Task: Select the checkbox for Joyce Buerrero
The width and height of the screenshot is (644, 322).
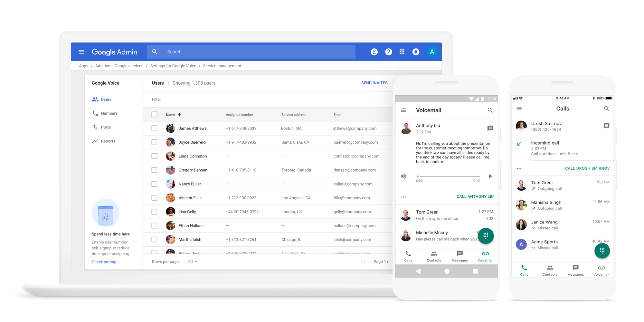Action: pos(155,142)
